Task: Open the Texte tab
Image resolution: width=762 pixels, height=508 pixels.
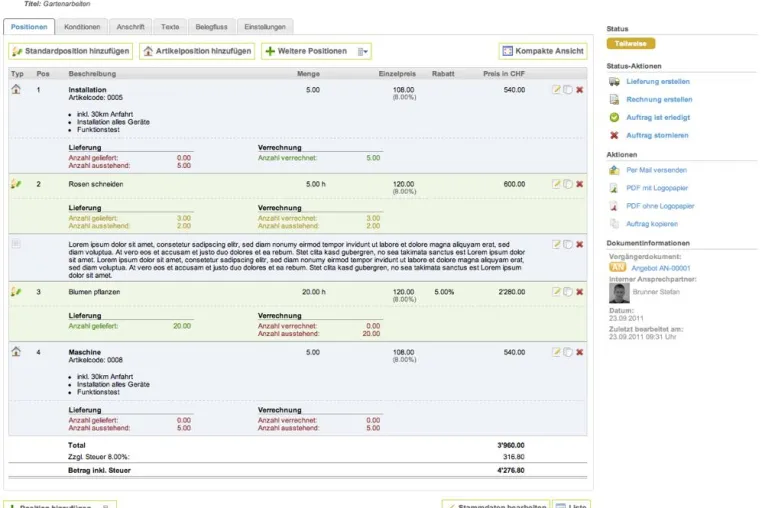Action: 170,27
